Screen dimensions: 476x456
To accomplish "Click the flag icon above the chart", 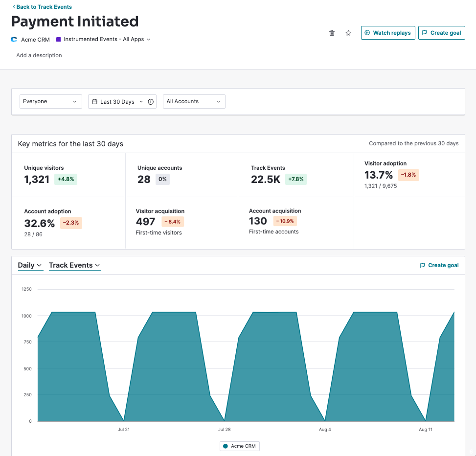I will click(422, 265).
